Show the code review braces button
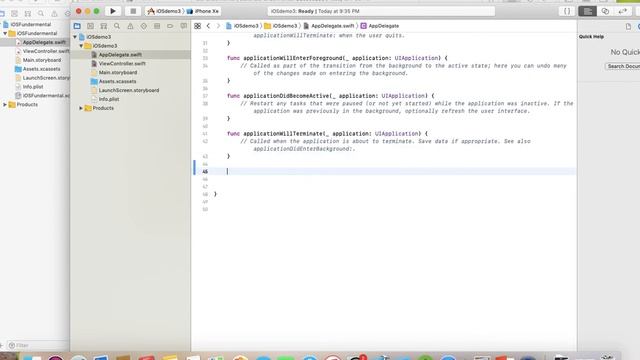This screenshot has height=360, width=640. (567, 11)
